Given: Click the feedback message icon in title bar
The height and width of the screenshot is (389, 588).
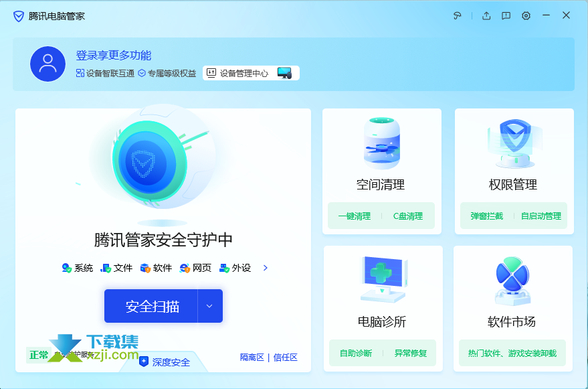Looking at the screenshot, I should coord(506,15).
